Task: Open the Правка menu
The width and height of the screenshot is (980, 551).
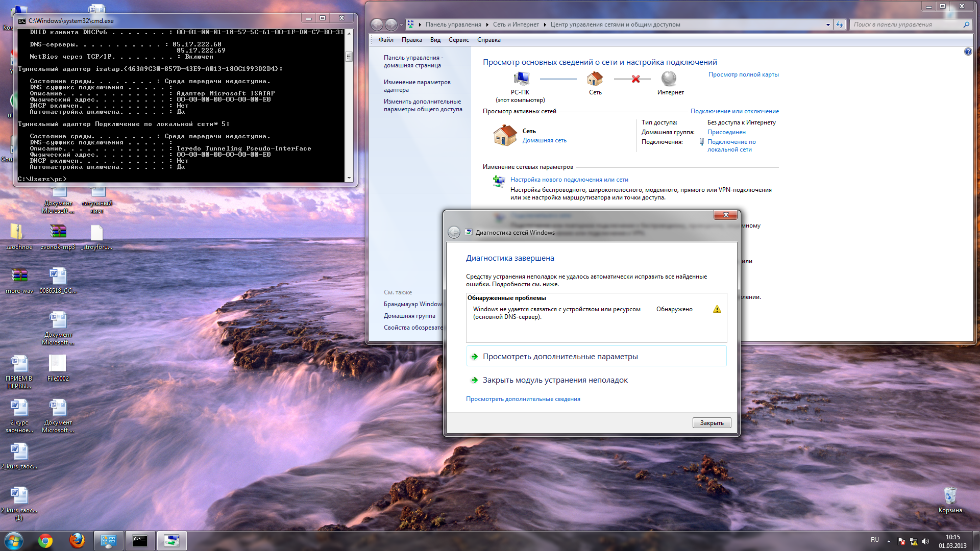Action: click(x=411, y=40)
